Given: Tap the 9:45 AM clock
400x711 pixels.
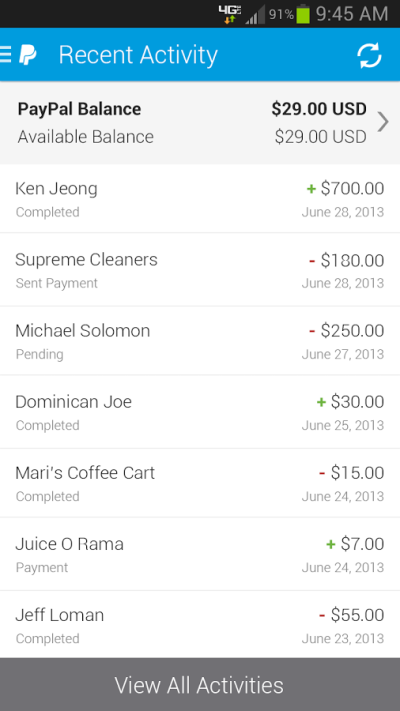Looking at the screenshot, I should pyautogui.click(x=352, y=15).
